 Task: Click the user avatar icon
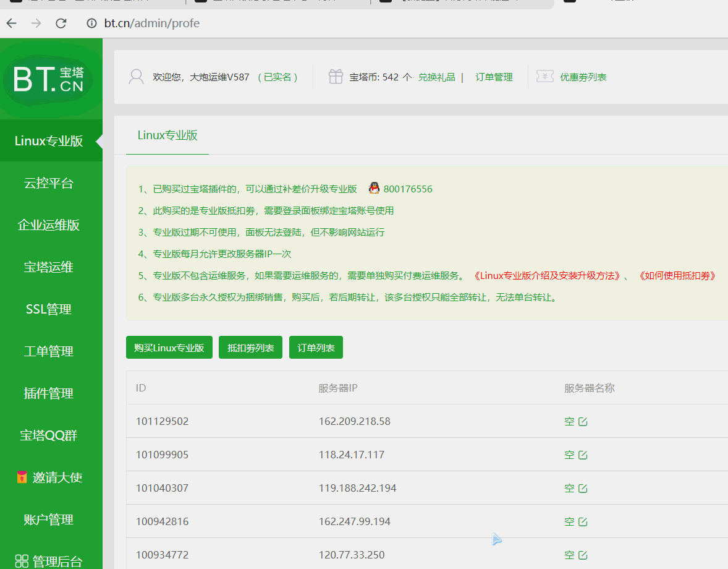pos(136,77)
